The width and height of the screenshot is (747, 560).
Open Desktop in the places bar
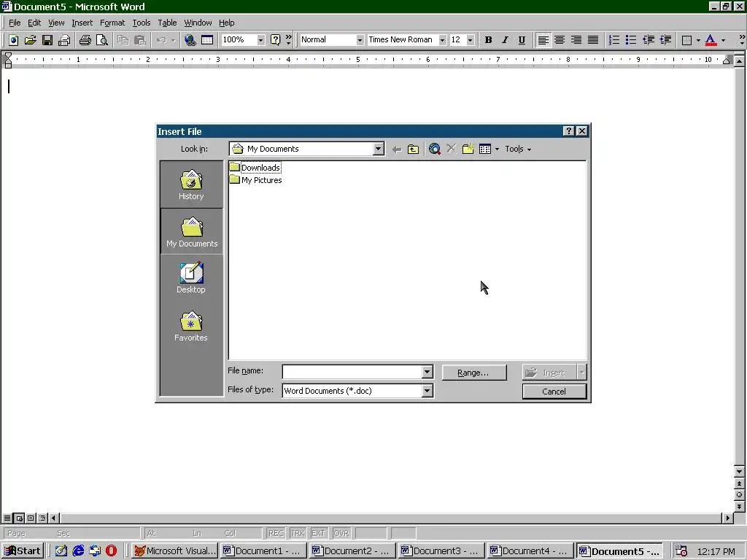pyautogui.click(x=191, y=278)
